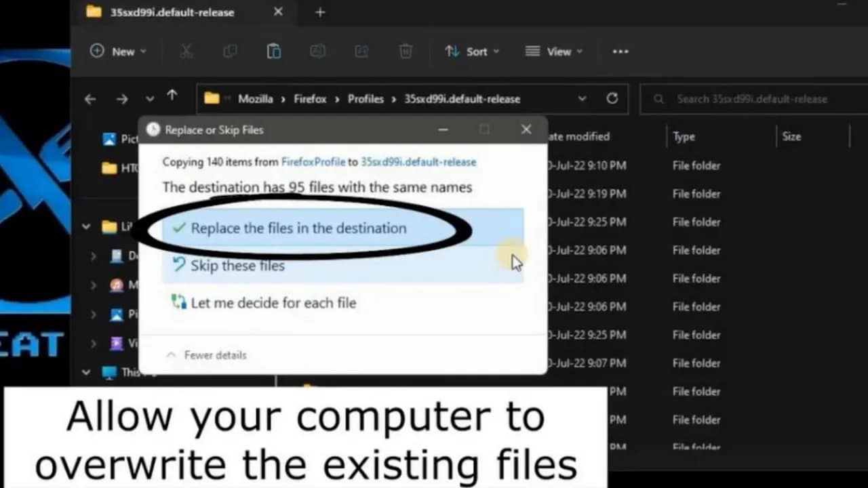Click the Paste icon in the toolbar

273,51
